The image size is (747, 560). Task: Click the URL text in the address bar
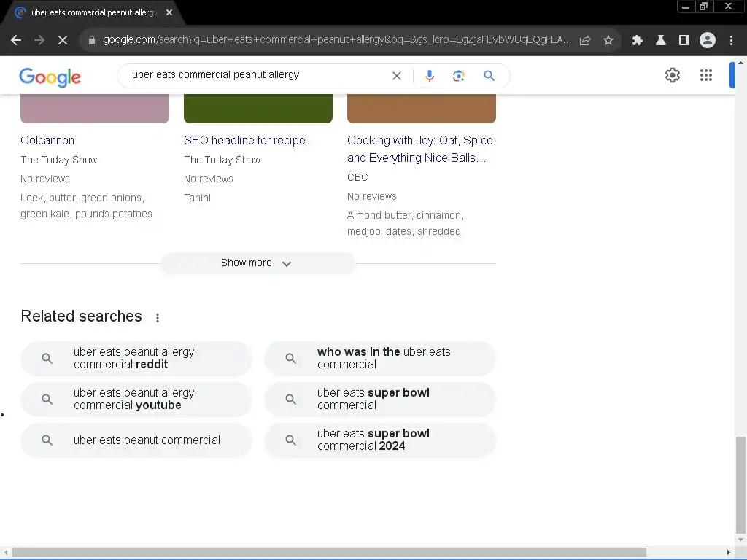[336, 40]
